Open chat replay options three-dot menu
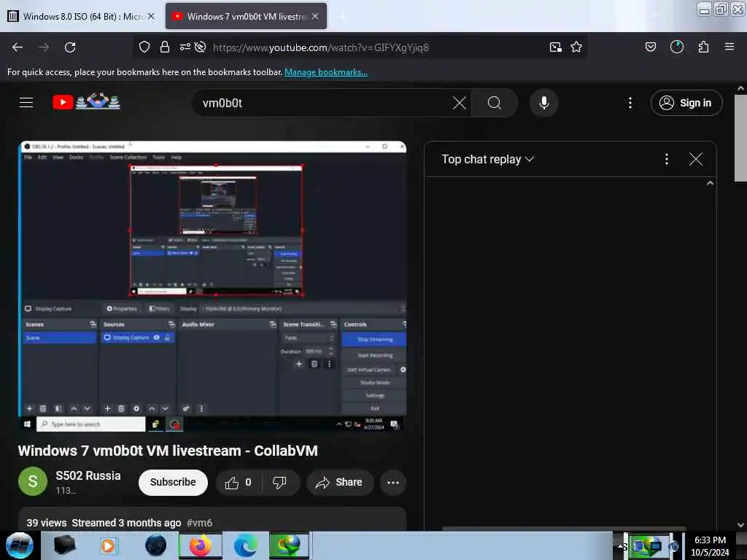 pyautogui.click(x=667, y=159)
